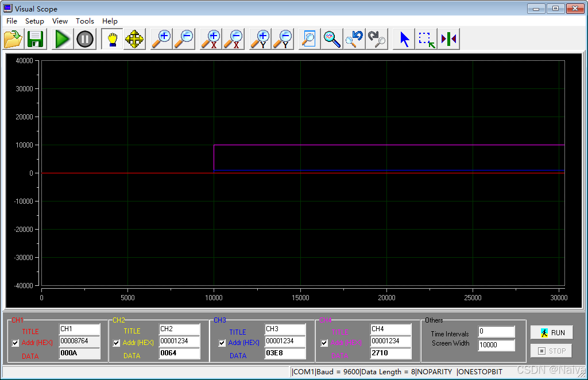Maximize the Visual Scope window

pyautogui.click(x=555, y=8)
